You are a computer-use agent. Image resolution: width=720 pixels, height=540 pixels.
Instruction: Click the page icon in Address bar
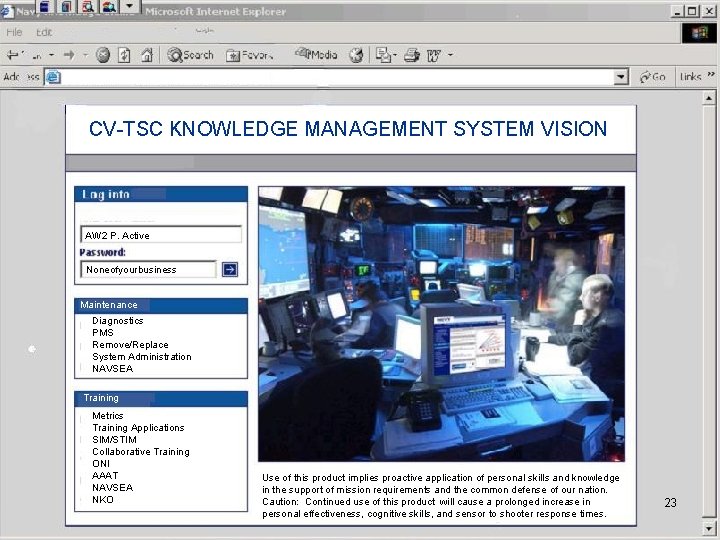click(53, 77)
